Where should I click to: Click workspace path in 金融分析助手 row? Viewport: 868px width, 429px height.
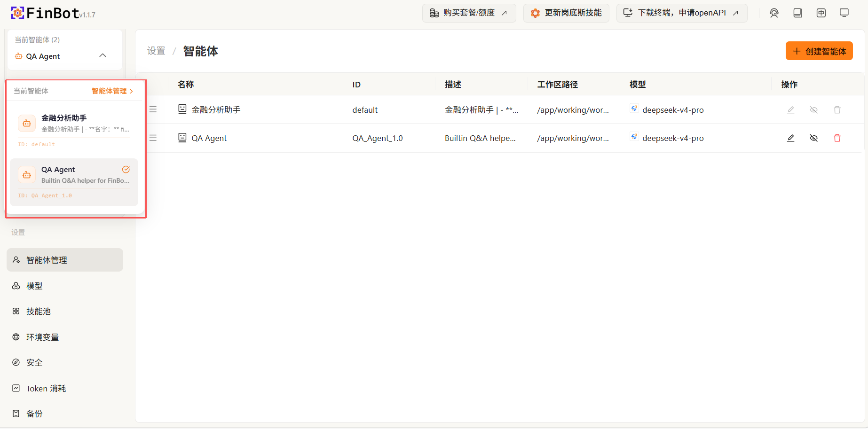(x=573, y=110)
